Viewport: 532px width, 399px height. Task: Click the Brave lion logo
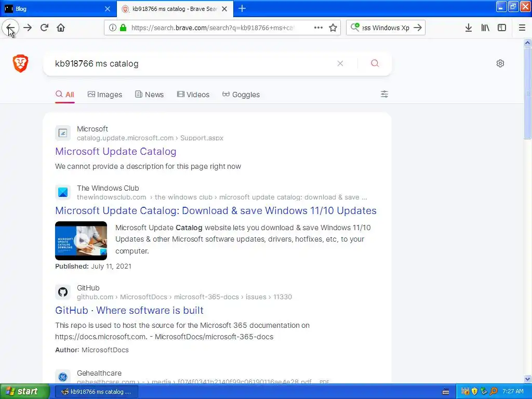coord(20,63)
